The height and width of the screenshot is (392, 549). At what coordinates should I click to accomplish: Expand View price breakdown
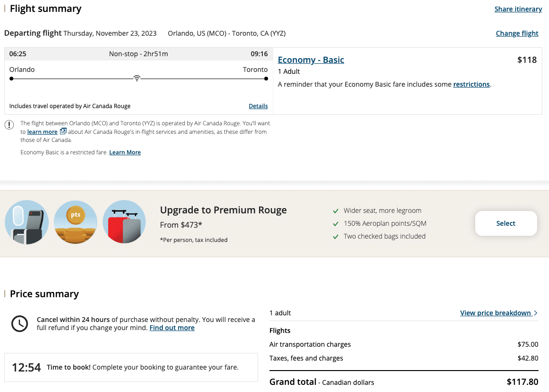(495, 313)
